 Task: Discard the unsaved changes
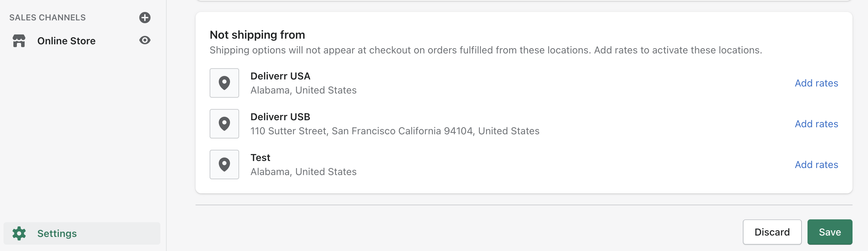[x=772, y=232]
